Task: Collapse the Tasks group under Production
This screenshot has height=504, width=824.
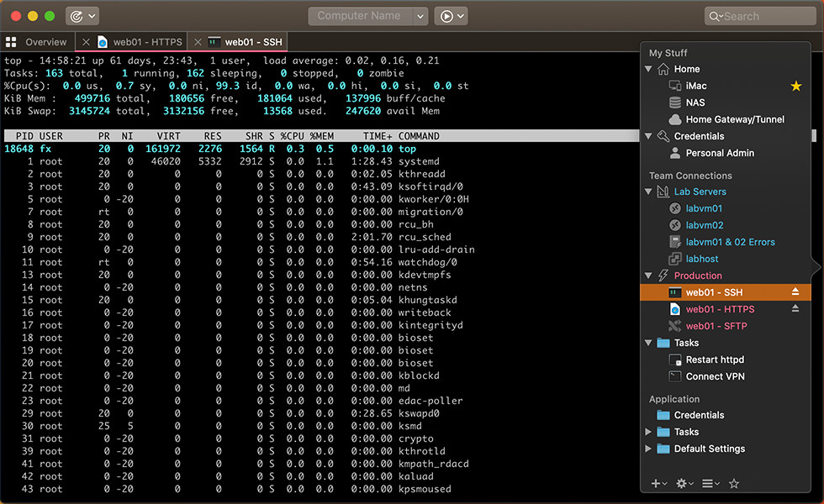Action: [648, 343]
